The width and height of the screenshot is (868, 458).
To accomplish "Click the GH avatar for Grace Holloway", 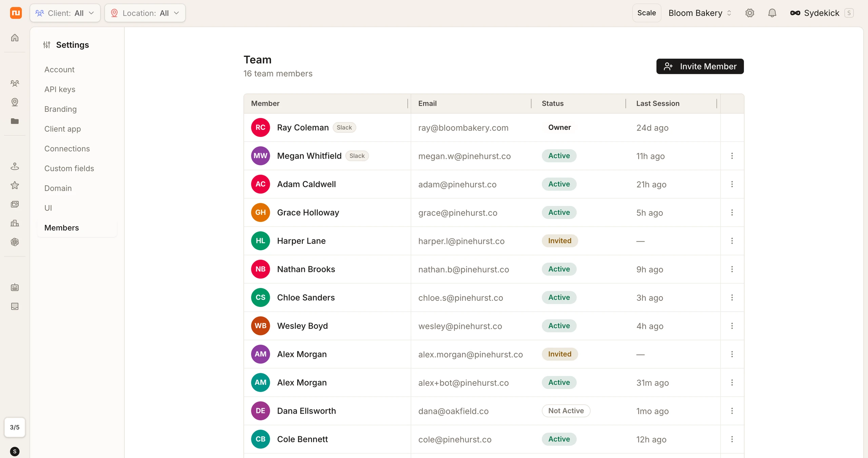I will (x=260, y=212).
